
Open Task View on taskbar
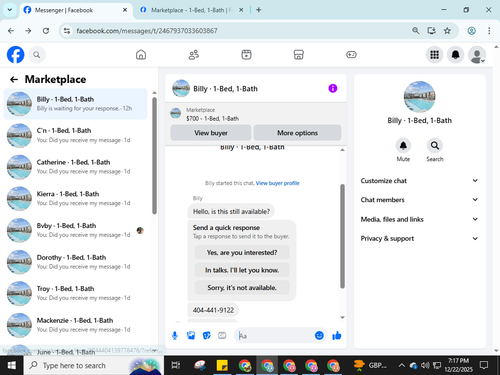click(x=176, y=366)
